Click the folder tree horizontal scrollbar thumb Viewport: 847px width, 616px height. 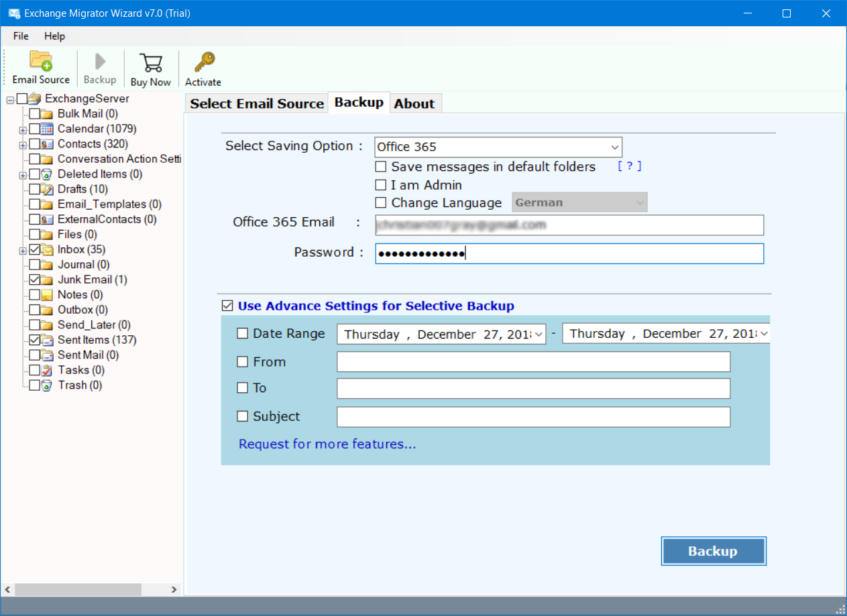tap(78, 590)
